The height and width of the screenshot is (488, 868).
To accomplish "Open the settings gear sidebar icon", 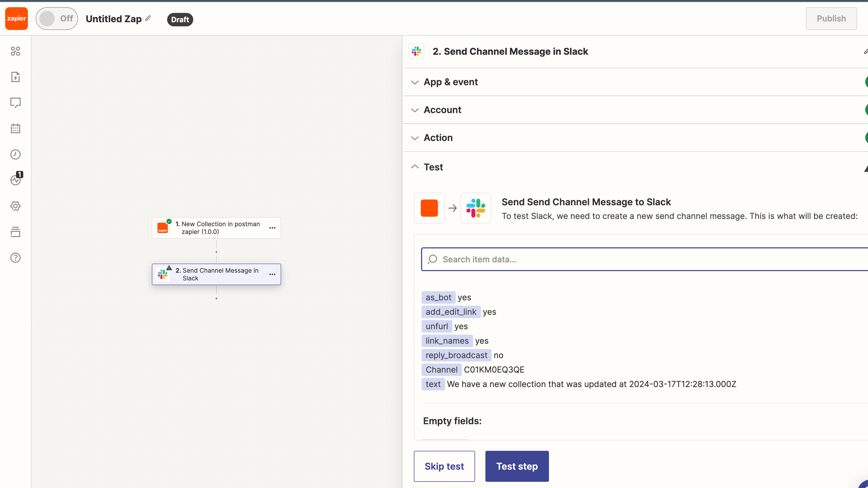I will coord(16,206).
